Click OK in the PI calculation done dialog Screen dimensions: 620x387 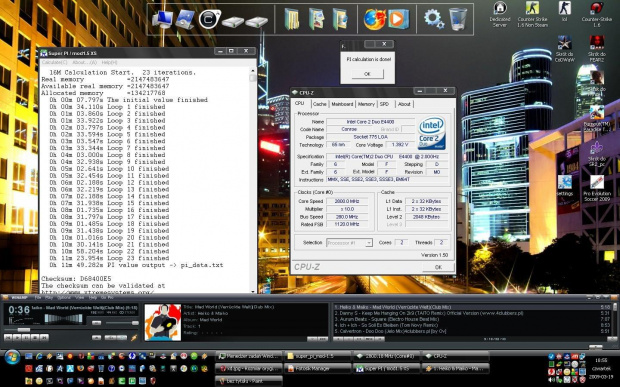367,74
